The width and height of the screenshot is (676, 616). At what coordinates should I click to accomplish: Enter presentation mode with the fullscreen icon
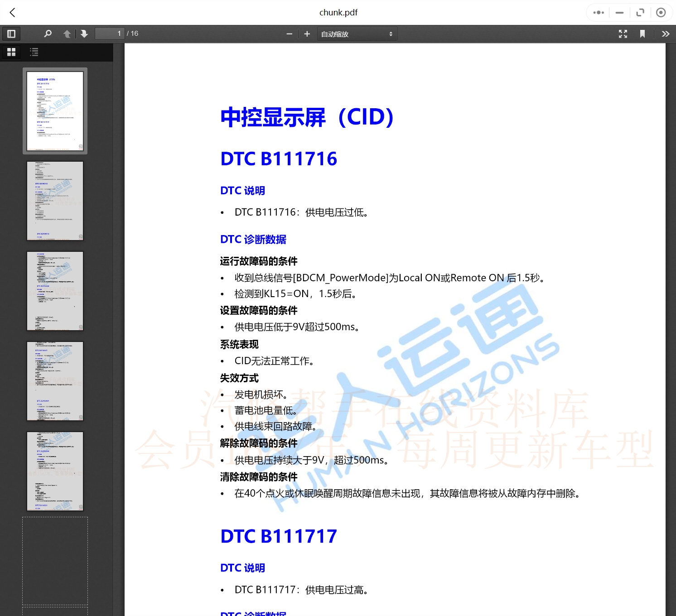(623, 34)
